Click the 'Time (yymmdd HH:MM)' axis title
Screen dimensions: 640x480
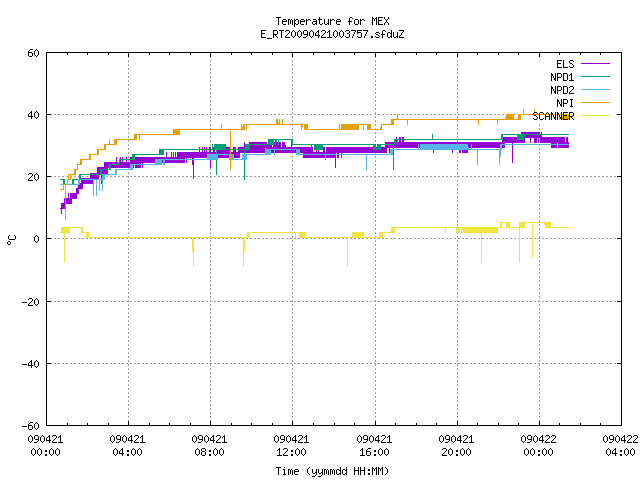332,471
